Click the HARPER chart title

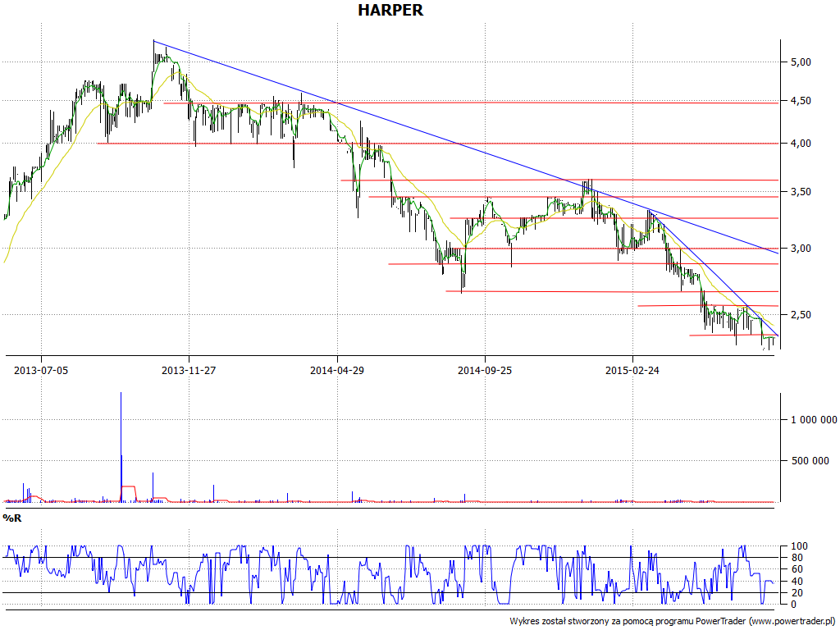[390, 10]
